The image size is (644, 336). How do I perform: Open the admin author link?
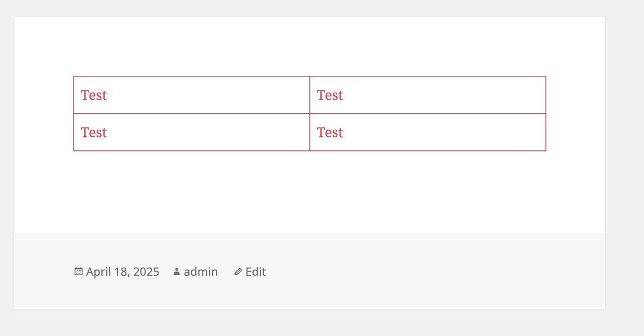201,272
